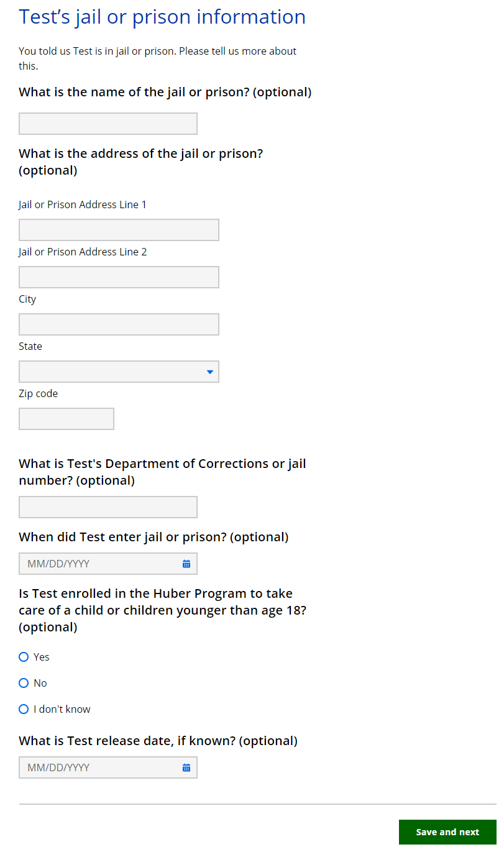
Task: Click the I don't know label
Action: coord(62,709)
